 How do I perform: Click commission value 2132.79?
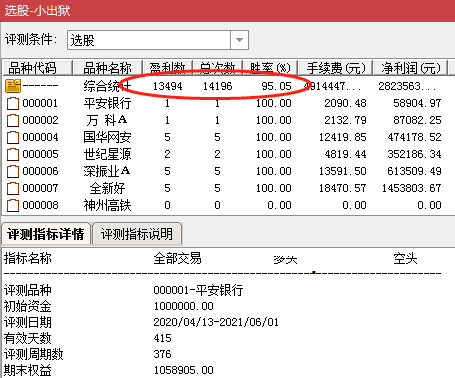[345, 120]
